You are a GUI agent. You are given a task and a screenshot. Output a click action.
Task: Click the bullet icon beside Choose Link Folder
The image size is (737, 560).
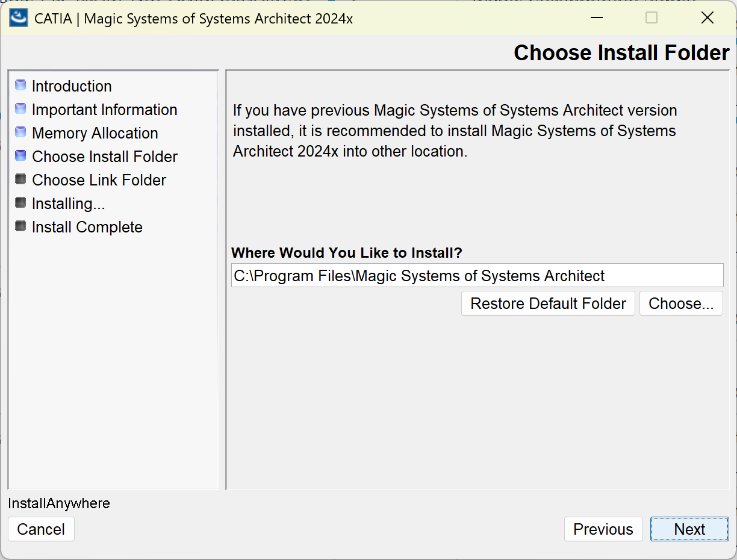tap(20, 179)
